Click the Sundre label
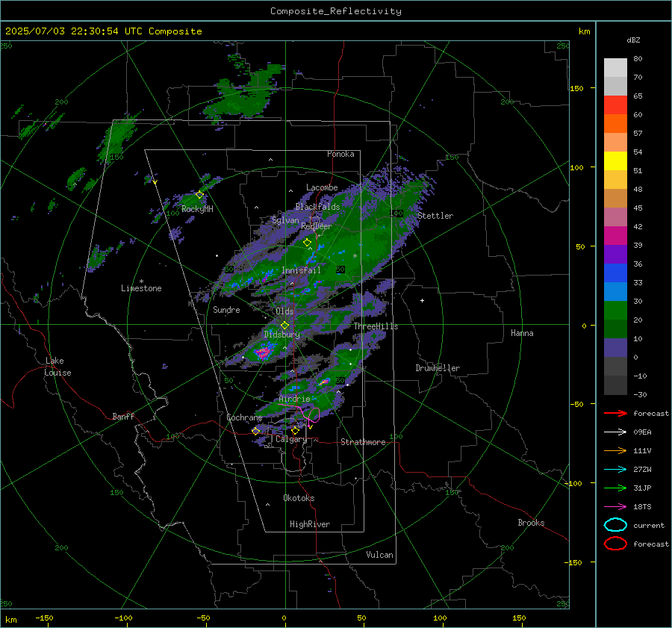 click(x=226, y=310)
